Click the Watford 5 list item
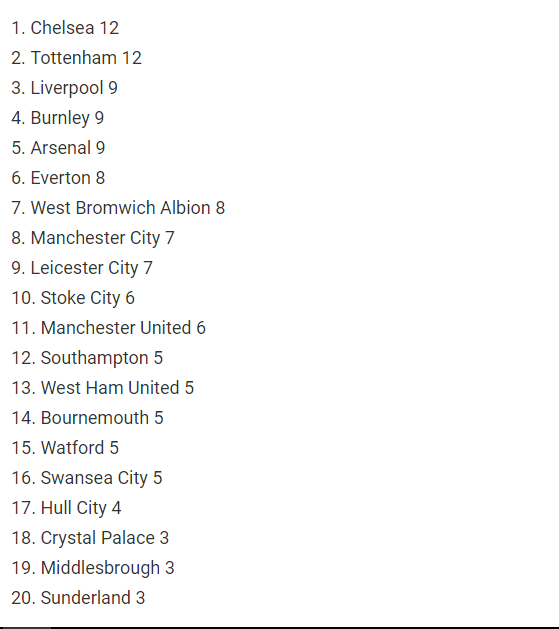Image resolution: width=559 pixels, height=629 pixels. [x=65, y=448]
